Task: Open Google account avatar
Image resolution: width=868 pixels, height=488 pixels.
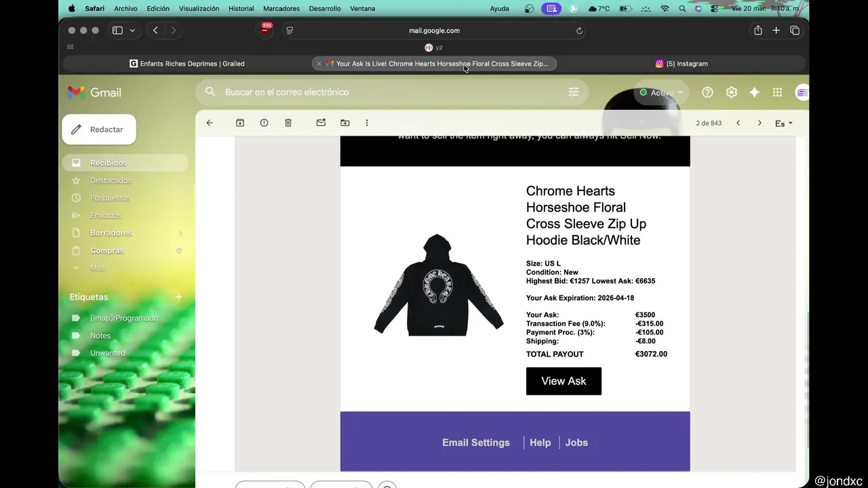Action: click(802, 92)
